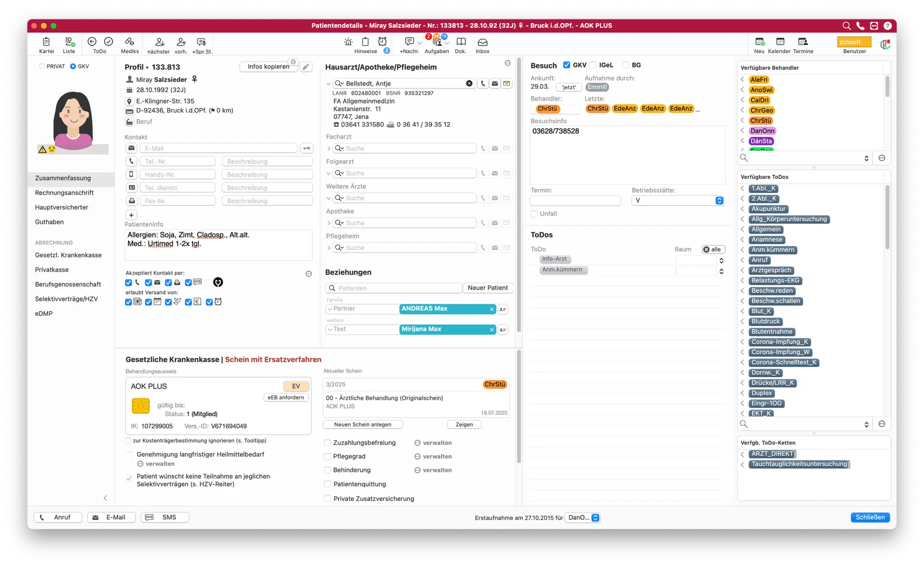The height and width of the screenshot is (565, 924).
Task: Click the Termin input field
Action: click(x=576, y=200)
